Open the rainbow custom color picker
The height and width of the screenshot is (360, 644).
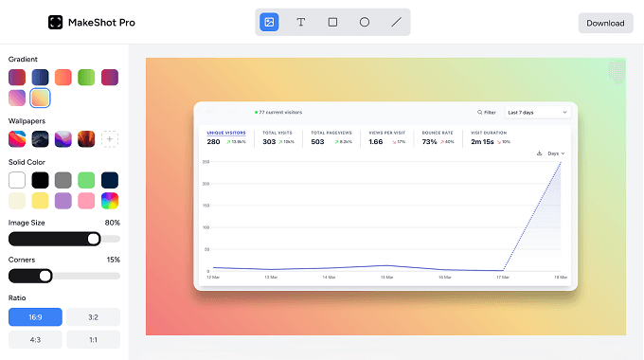110,201
